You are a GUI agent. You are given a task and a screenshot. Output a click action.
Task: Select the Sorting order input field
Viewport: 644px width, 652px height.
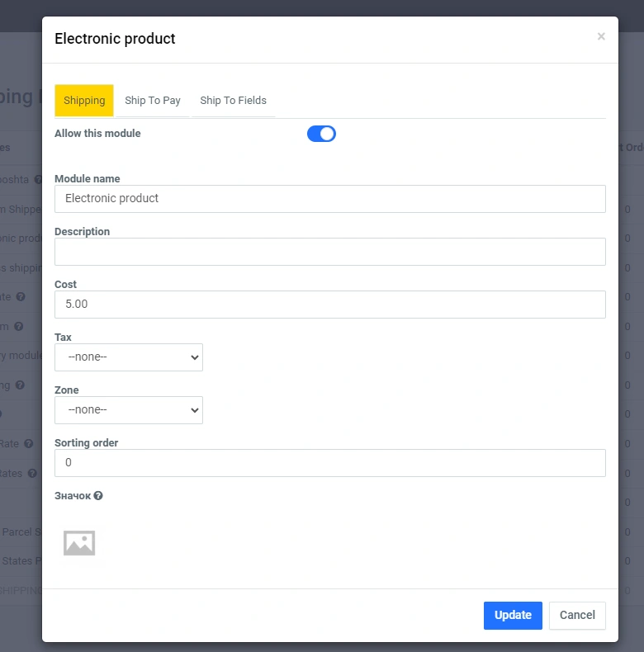tap(330, 463)
